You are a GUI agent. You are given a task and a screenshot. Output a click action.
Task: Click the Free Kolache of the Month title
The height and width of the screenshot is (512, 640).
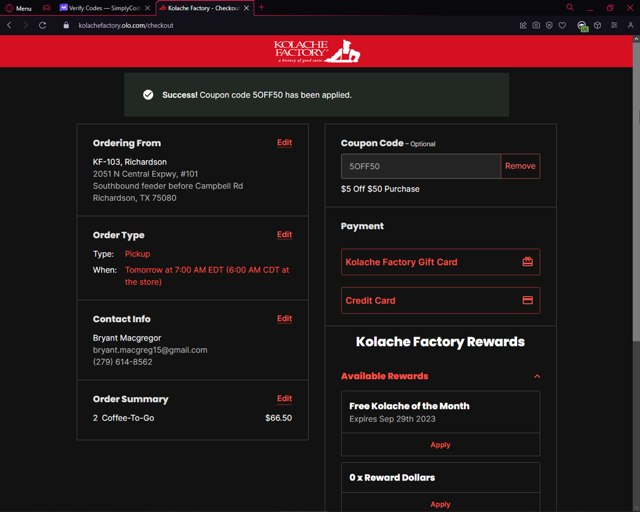pyautogui.click(x=409, y=406)
